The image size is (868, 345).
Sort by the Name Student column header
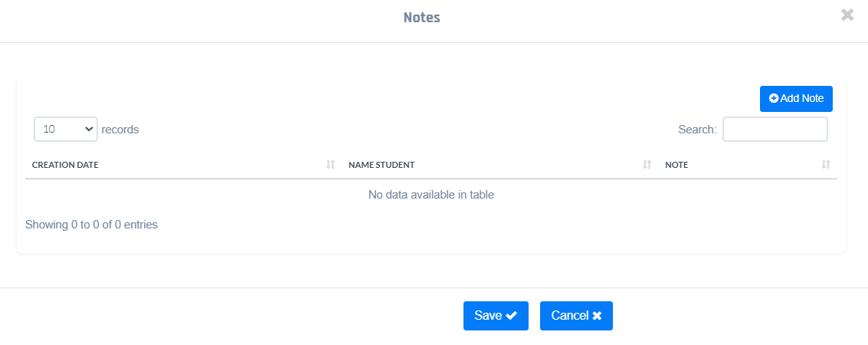(382, 165)
